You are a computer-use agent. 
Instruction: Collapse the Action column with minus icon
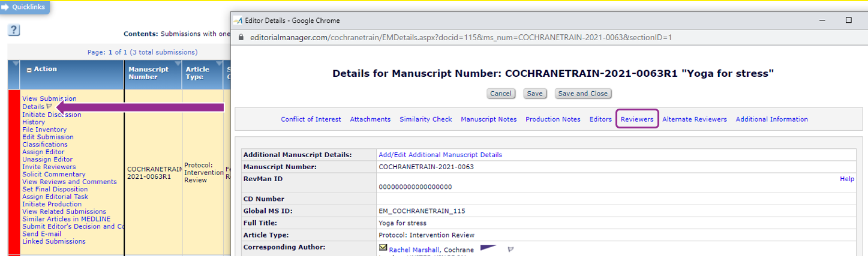[x=29, y=70]
